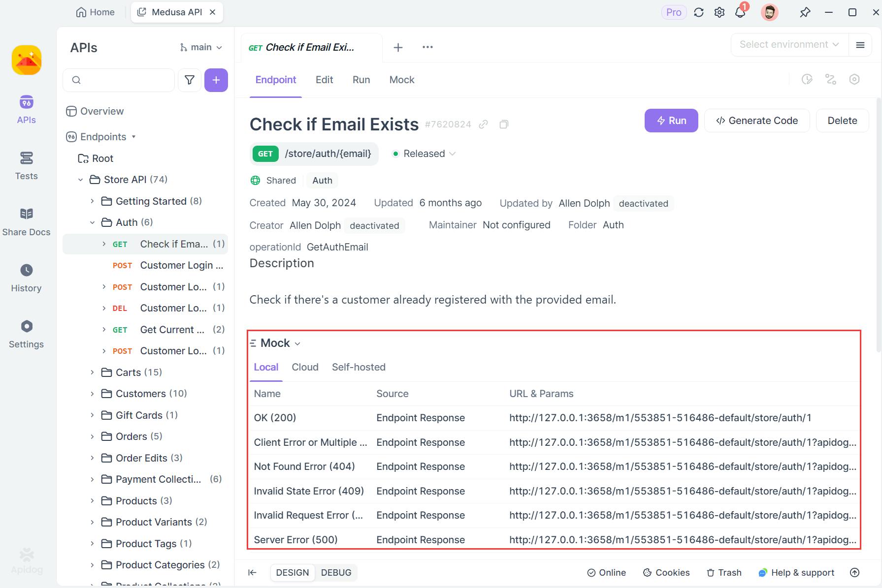
Task: Click the chart pie icon in endpoint toolbar
Action: [807, 79]
